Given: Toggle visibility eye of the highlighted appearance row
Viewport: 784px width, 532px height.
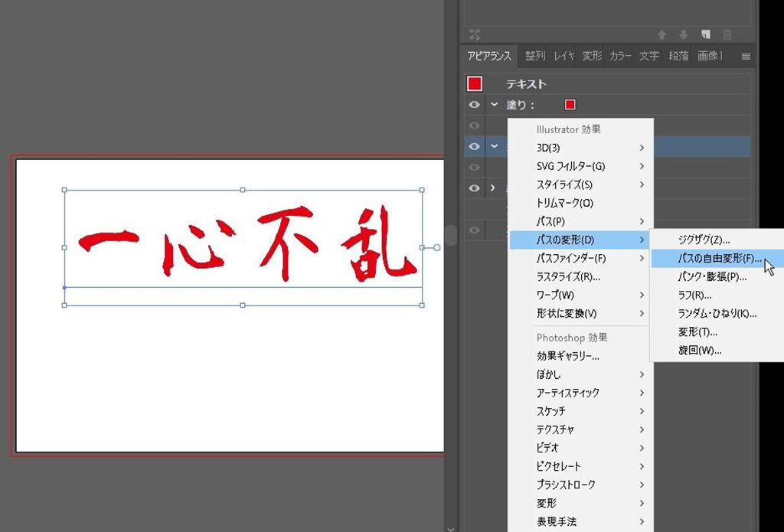Looking at the screenshot, I should (474, 146).
